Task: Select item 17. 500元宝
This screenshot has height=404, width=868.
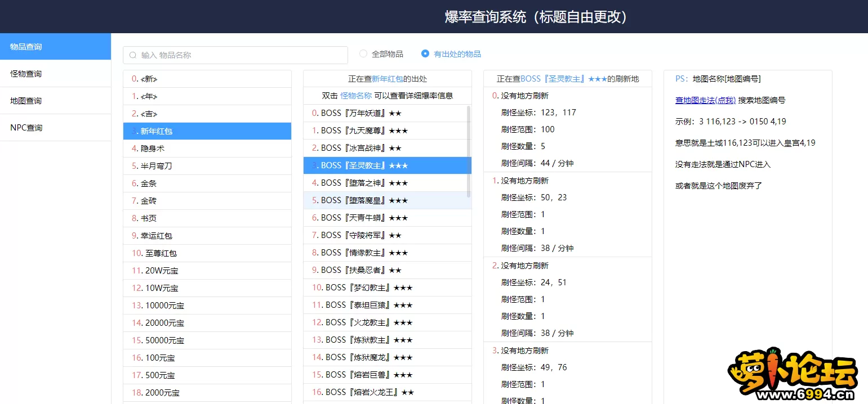Action: tap(207, 375)
